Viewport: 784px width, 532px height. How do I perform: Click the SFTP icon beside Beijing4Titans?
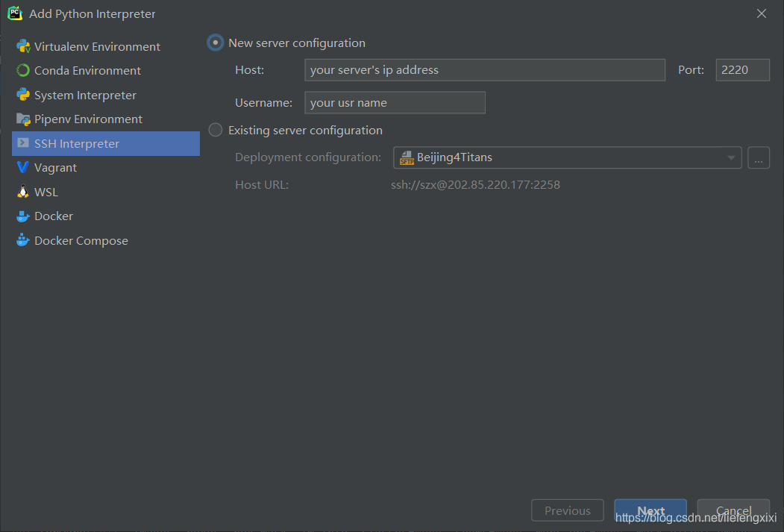tap(407, 158)
